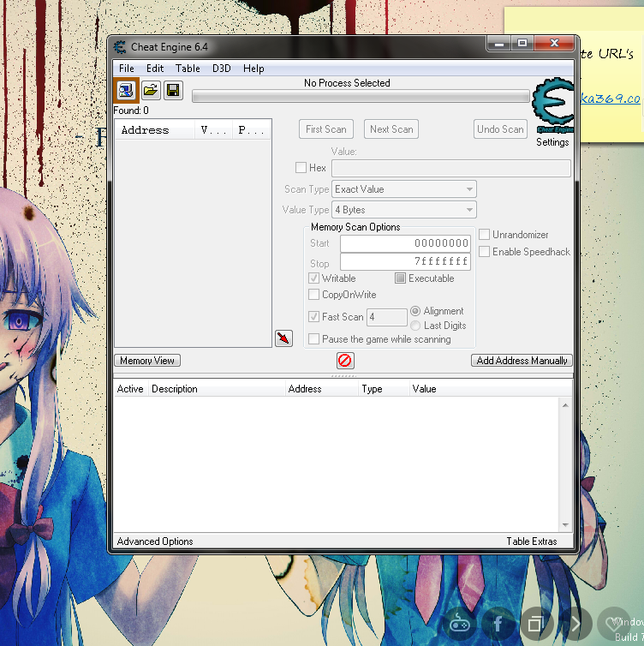Click the Active column header
The width and height of the screenshot is (644, 646).
tap(131, 389)
